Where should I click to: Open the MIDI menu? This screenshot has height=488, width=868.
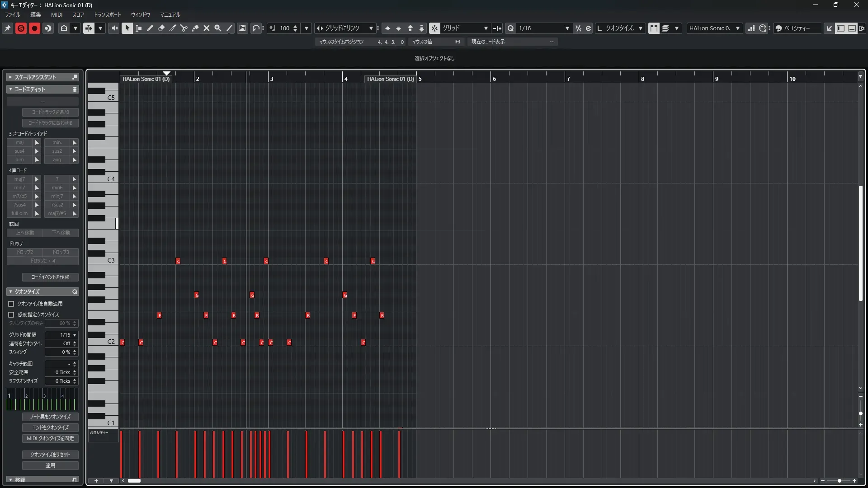pos(57,14)
